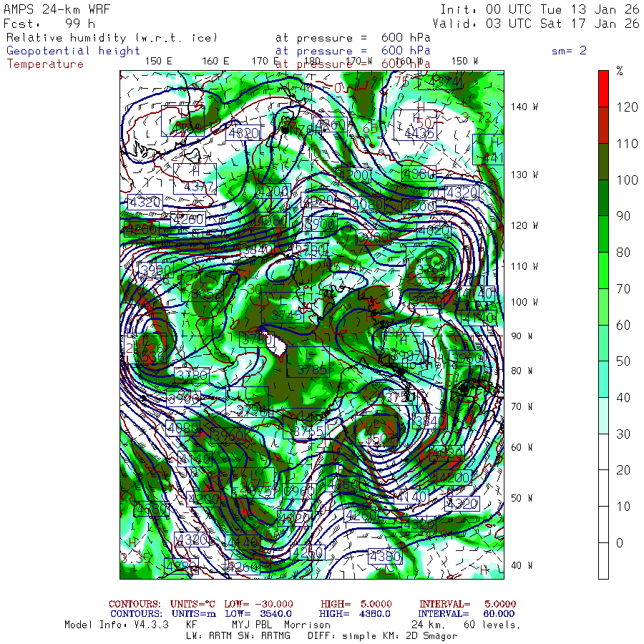Select the "Init: 00 UTC Tue 13 Jan 26" text
Image resolution: width=644 pixels, height=644 pixels.
tap(540, 9)
